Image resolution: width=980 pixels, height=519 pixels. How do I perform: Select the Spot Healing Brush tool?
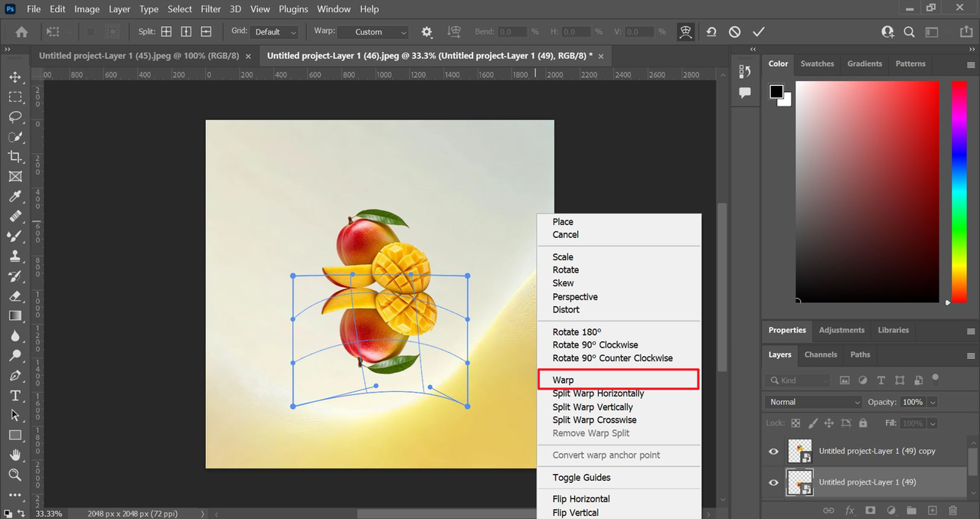15,217
